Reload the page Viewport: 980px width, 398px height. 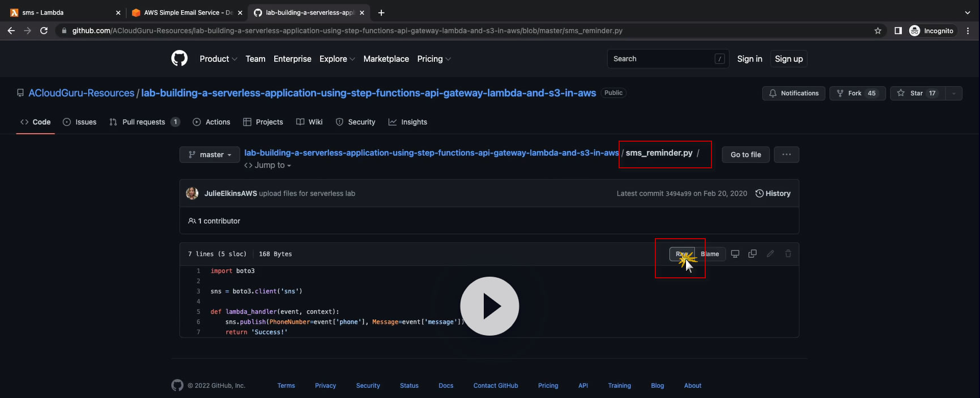tap(44, 31)
